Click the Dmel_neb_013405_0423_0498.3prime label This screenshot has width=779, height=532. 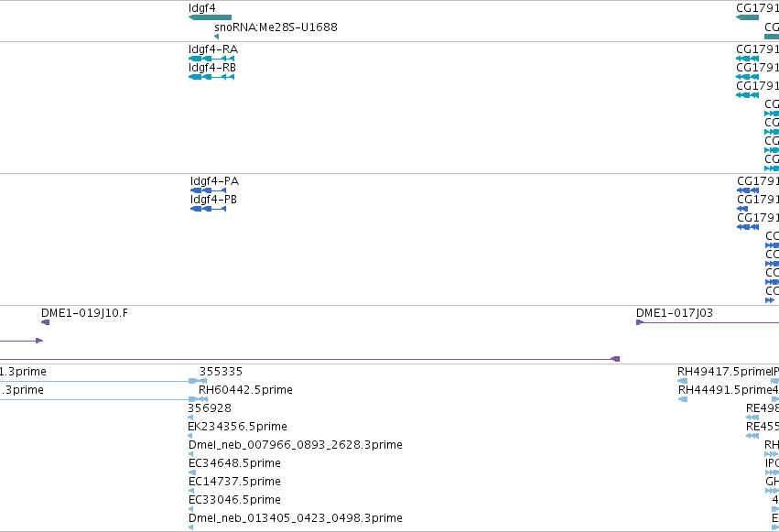point(296,518)
